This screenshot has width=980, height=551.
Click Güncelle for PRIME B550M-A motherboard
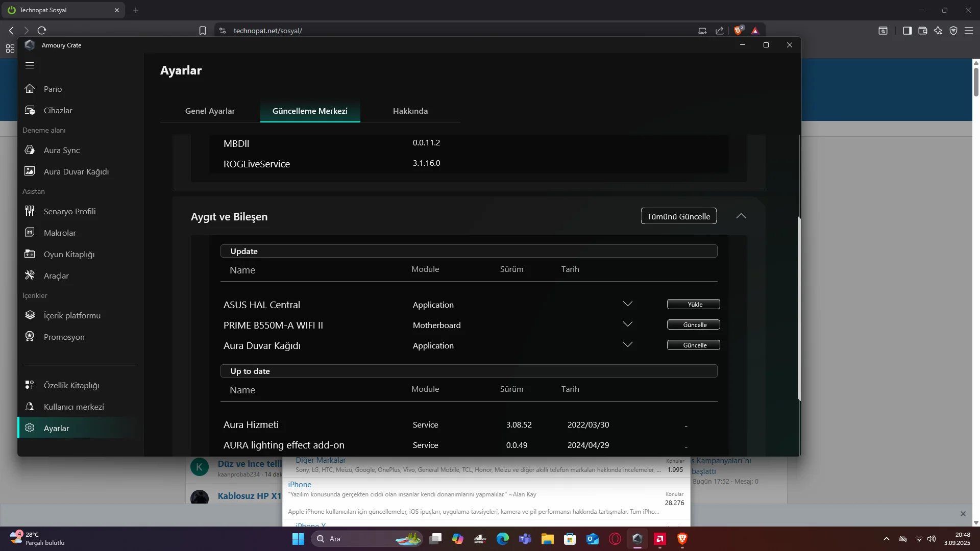pos(693,324)
